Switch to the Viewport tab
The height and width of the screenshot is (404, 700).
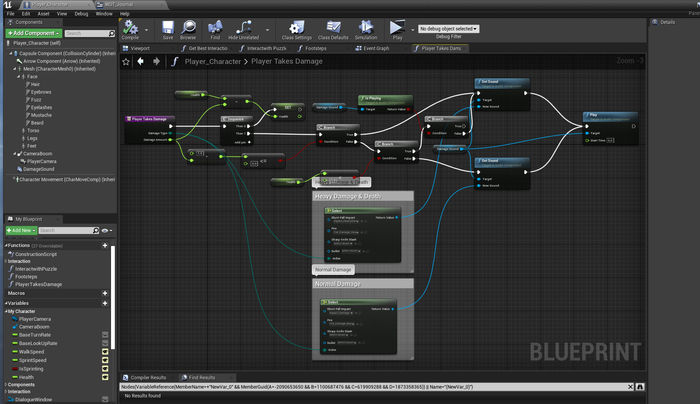pos(137,48)
